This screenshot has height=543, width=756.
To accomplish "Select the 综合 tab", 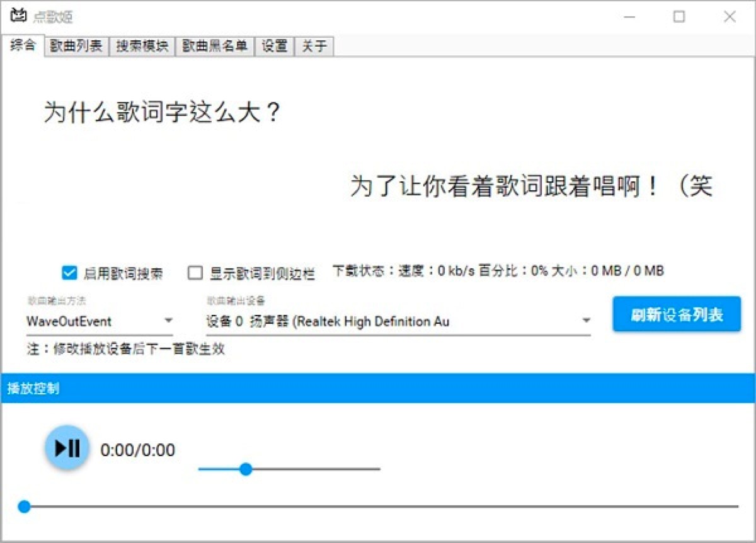I will pos(23,45).
